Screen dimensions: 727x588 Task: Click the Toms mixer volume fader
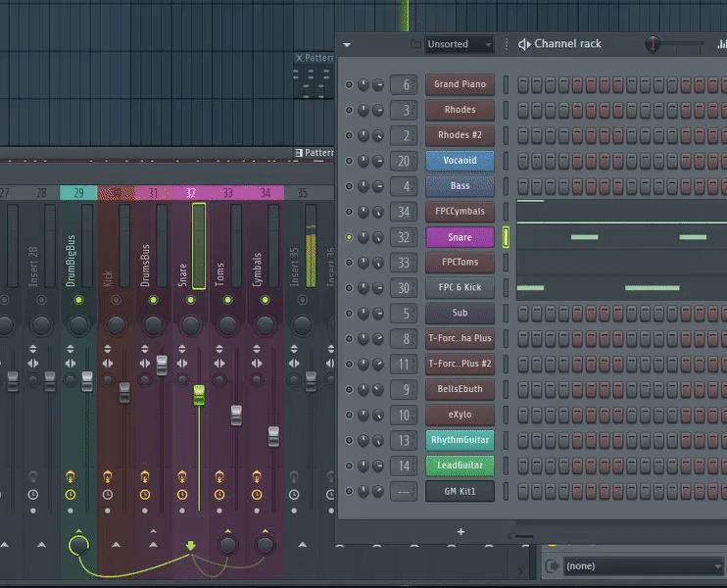236,416
